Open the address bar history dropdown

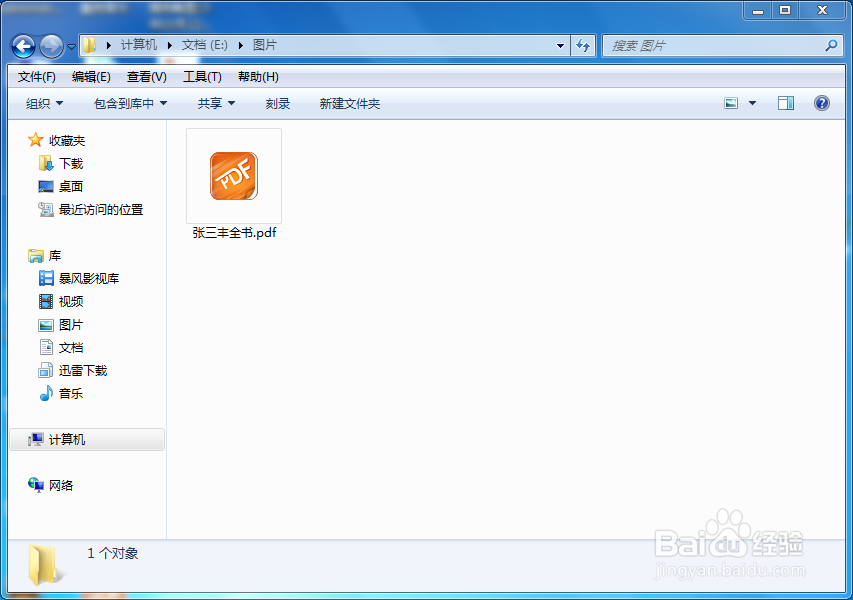(560, 46)
